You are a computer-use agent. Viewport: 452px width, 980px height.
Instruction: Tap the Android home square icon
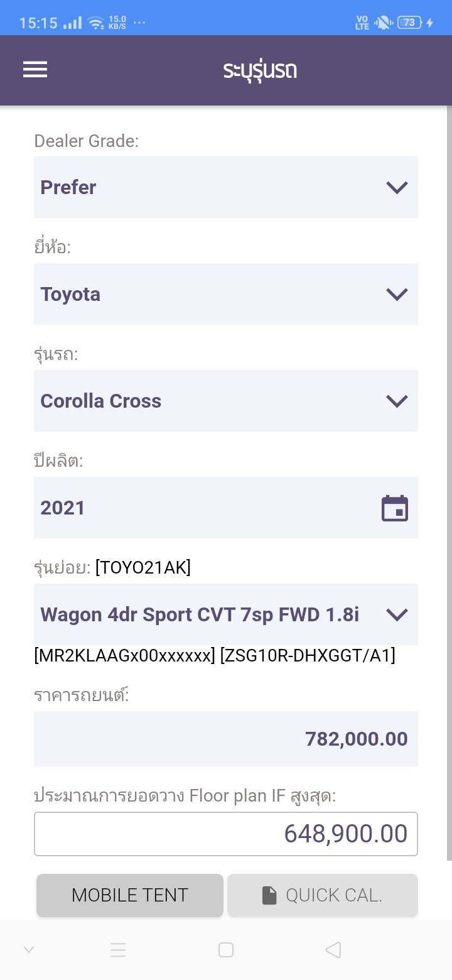point(226,950)
